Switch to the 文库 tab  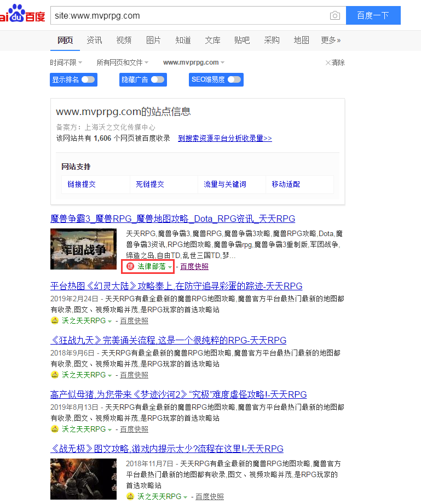(x=212, y=40)
